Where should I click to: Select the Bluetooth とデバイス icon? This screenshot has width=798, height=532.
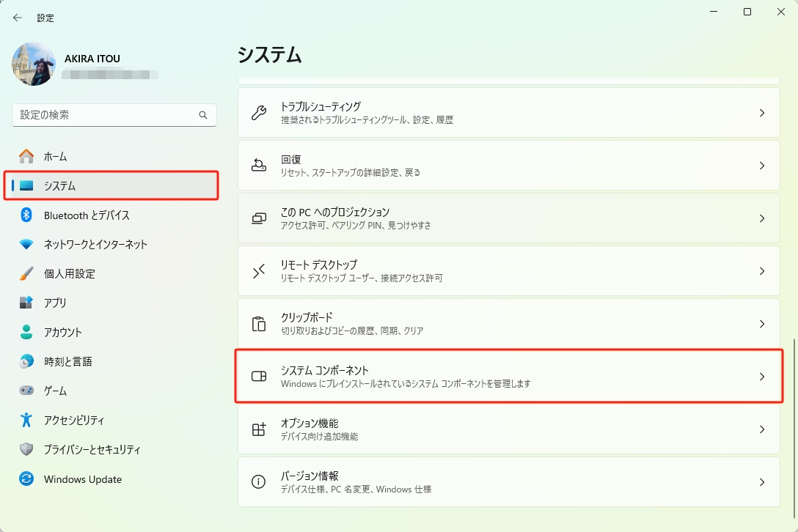23,215
